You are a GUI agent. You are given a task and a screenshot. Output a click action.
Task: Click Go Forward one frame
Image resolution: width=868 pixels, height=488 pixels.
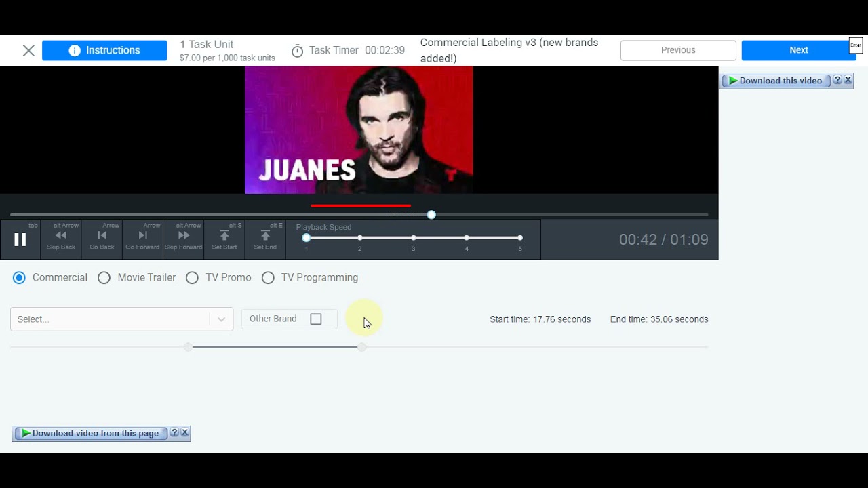(142, 239)
